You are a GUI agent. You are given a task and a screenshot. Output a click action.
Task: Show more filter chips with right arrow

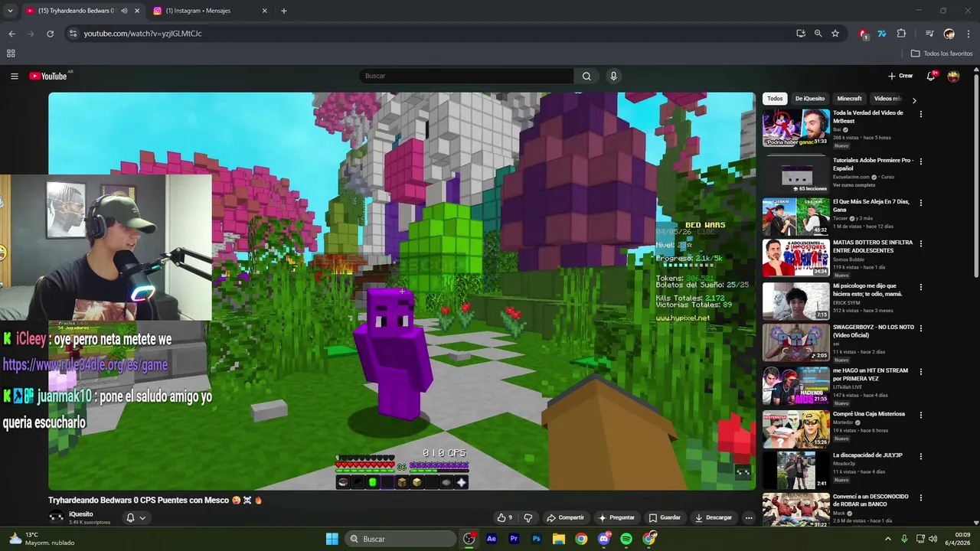point(913,99)
